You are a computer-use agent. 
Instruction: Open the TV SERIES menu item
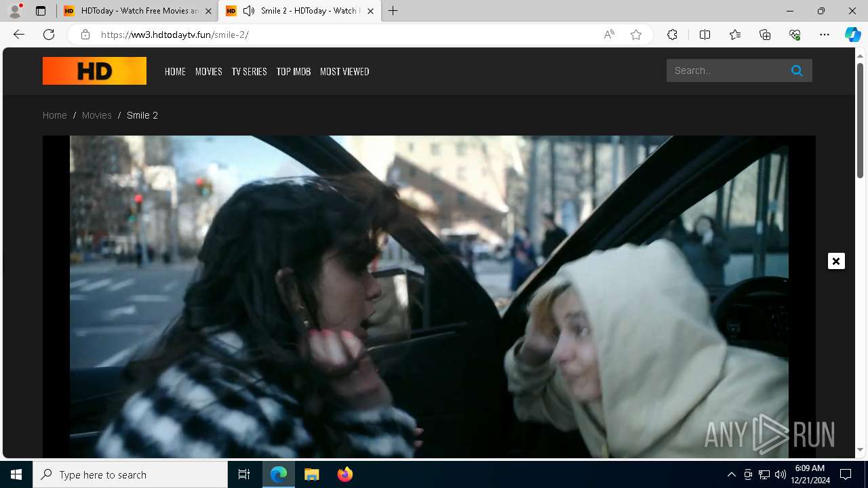coord(249,71)
